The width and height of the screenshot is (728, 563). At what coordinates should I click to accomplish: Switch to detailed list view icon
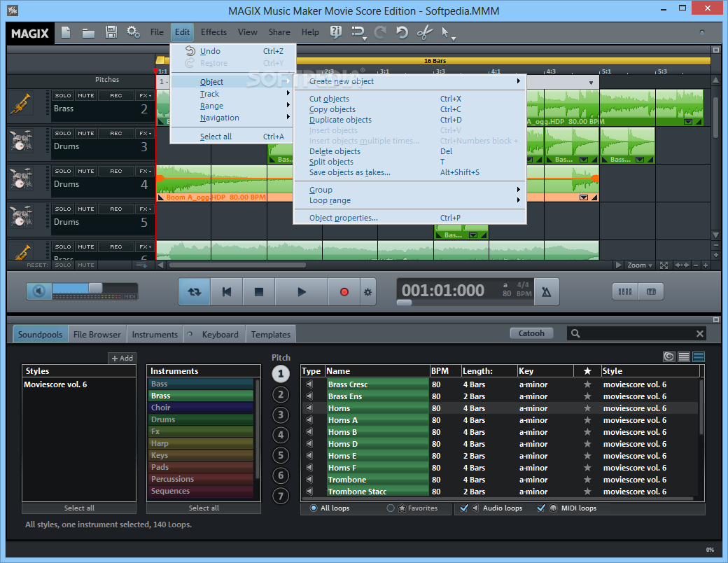699,356
